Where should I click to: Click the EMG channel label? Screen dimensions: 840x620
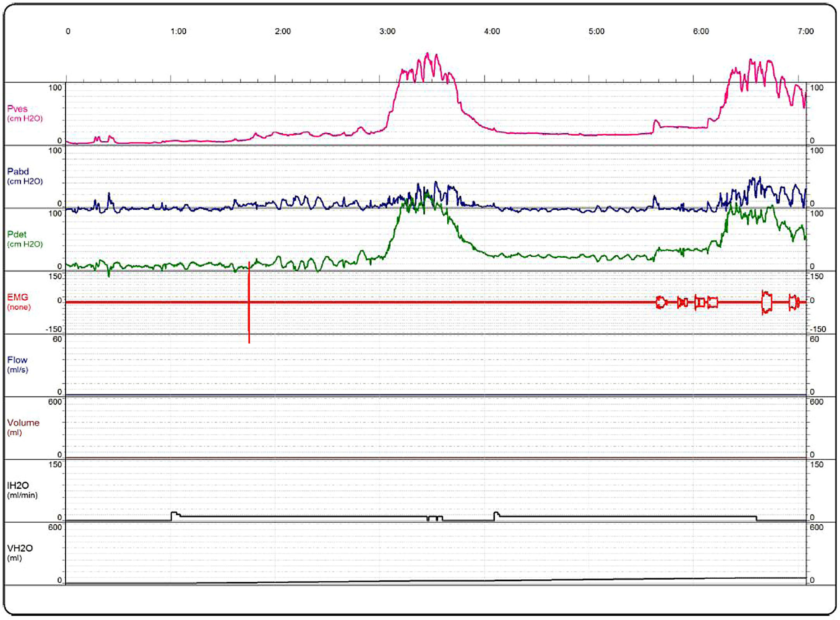click(18, 297)
